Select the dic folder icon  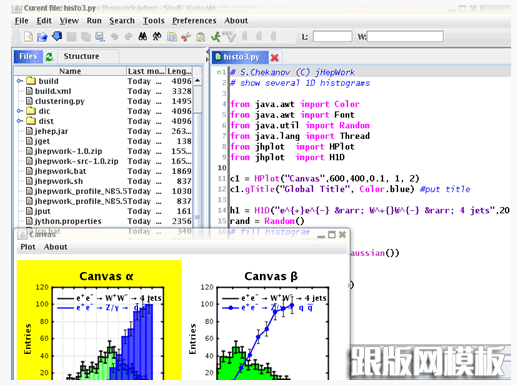point(31,111)
